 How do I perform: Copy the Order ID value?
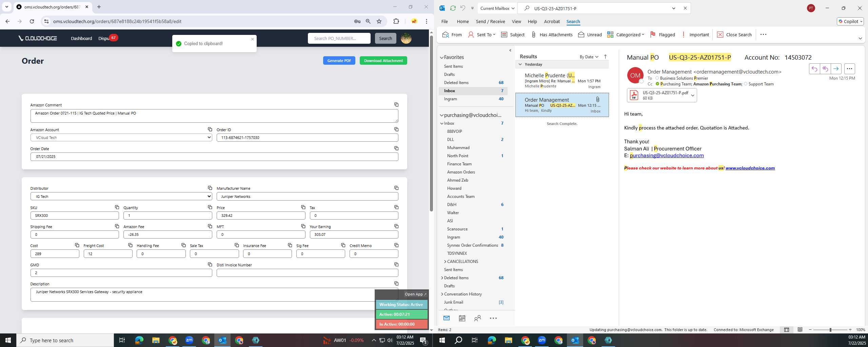click(x=396, y=129)
